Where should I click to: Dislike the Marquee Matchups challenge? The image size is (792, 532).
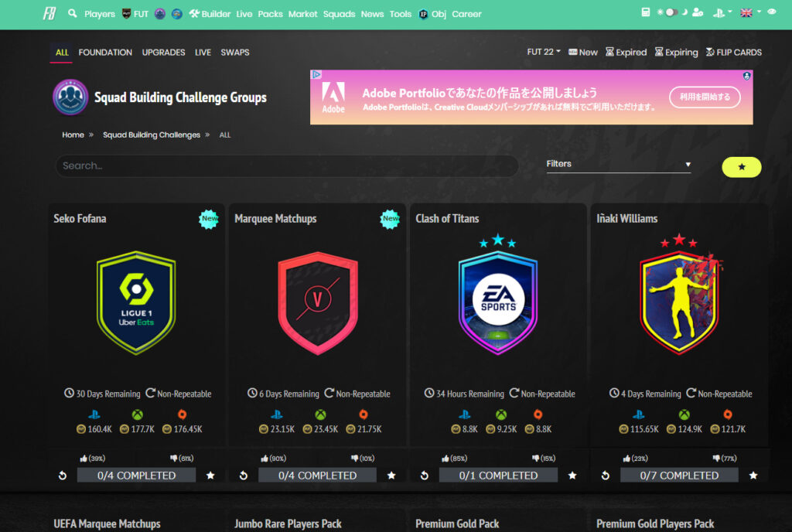[363, 459]
